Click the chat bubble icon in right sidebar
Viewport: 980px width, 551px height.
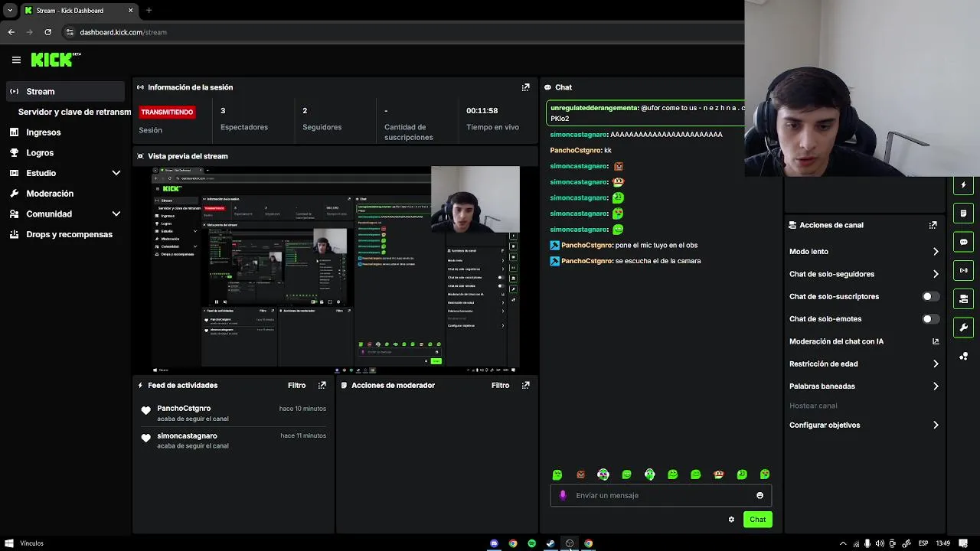pyautogui.click(x=963, y=242)
